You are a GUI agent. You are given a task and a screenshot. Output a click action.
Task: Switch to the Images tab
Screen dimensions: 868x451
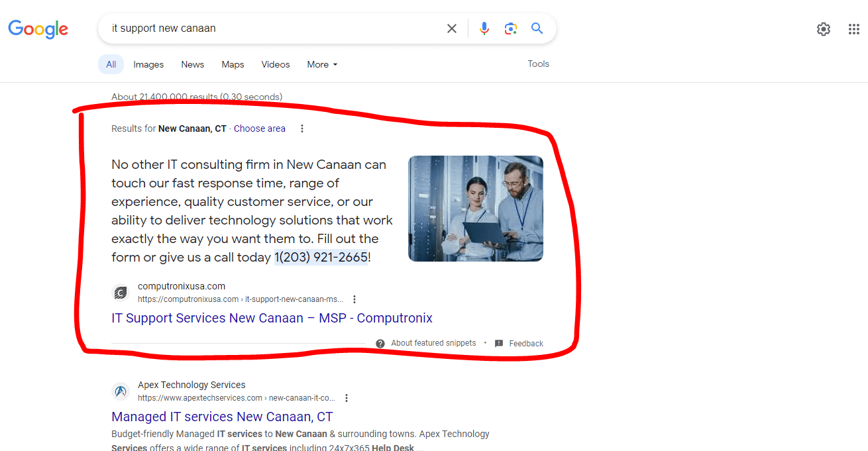(x=148, y=64)
